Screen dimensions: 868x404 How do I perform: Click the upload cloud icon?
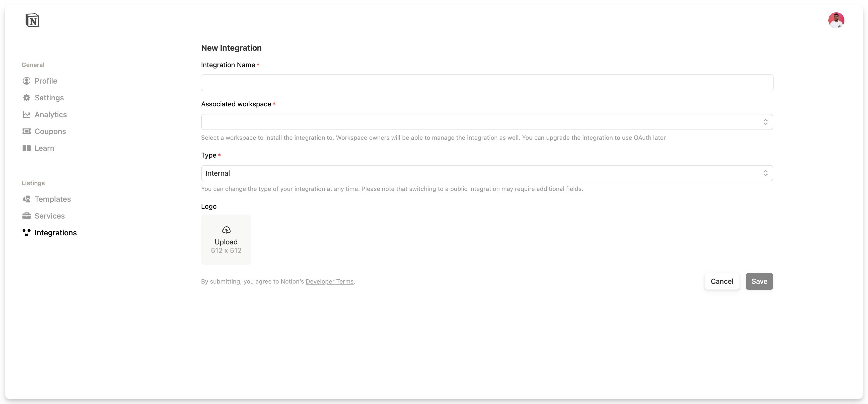pyautogui.click(x=226, y=230)
